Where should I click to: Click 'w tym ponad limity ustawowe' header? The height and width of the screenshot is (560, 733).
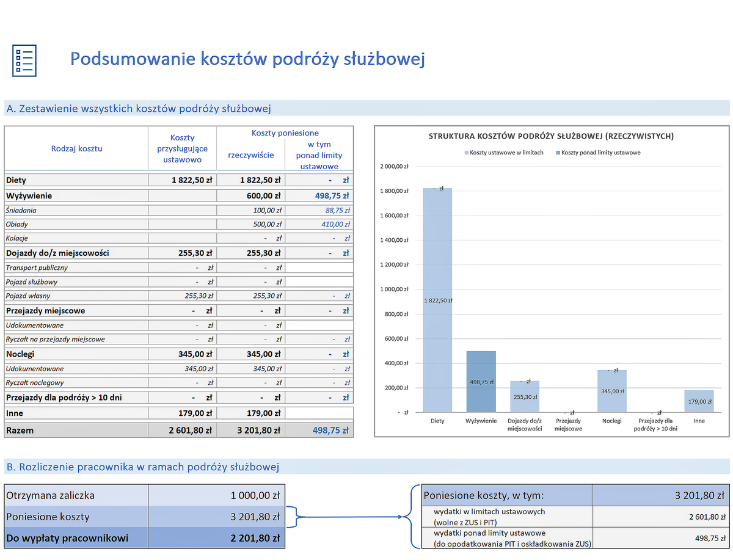pyautogui.click(x=319, y=155)
